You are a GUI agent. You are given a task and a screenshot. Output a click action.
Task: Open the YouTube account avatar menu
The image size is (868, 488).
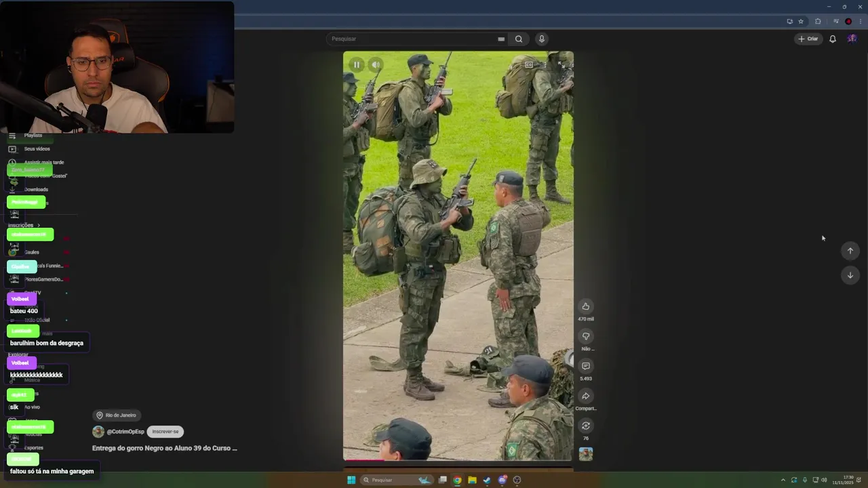click(x=852, y=39)
